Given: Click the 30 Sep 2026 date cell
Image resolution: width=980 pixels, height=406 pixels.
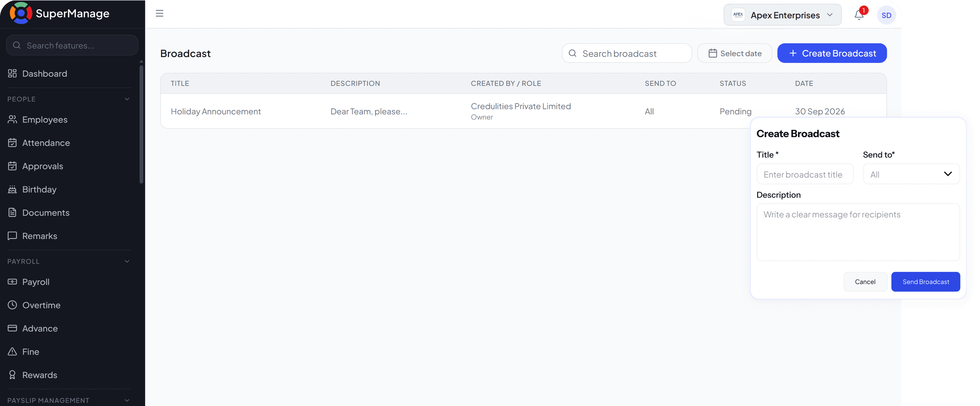Looking at the screenshot, I should [820, 111].
